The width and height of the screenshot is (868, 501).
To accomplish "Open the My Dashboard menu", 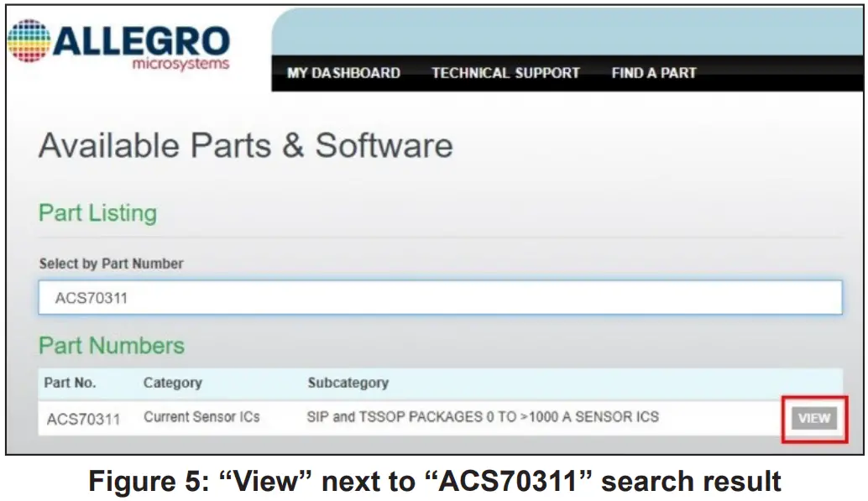I will point(343,73).
